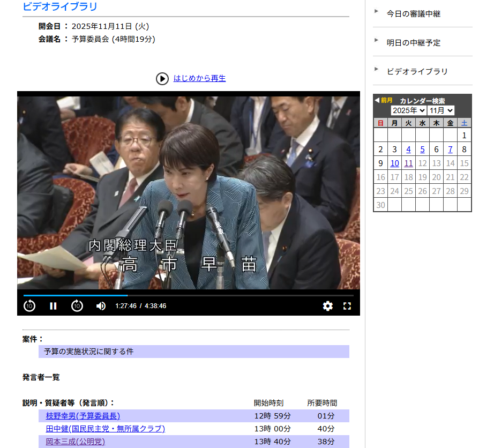Click the 13時 00分 start time cell

point(273,429)
